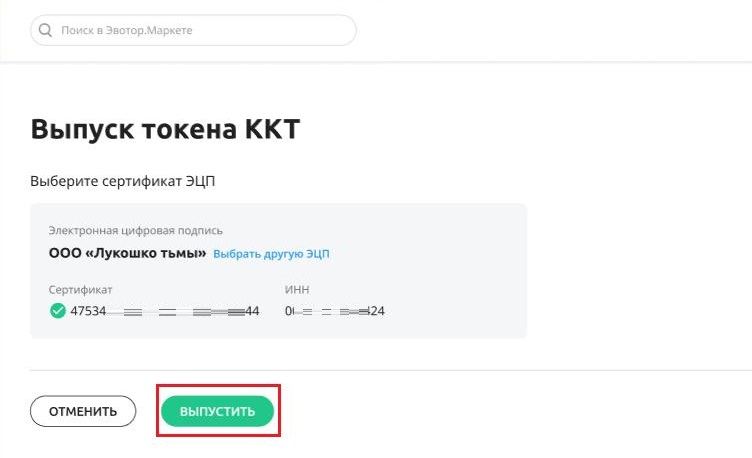Click the green certificate checkmark icon

coord(58,311)
